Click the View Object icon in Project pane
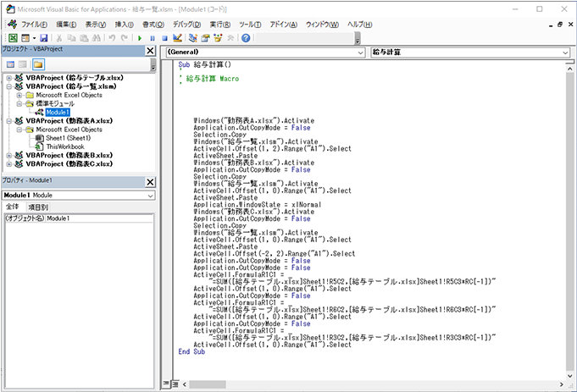Screen dimensions: 577x392 [23, 64]
